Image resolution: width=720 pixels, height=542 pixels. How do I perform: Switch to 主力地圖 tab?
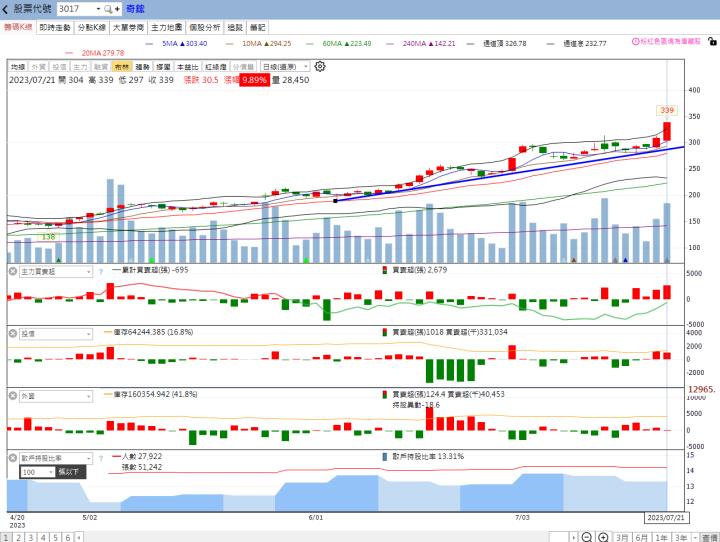click(x=166, y=27)
